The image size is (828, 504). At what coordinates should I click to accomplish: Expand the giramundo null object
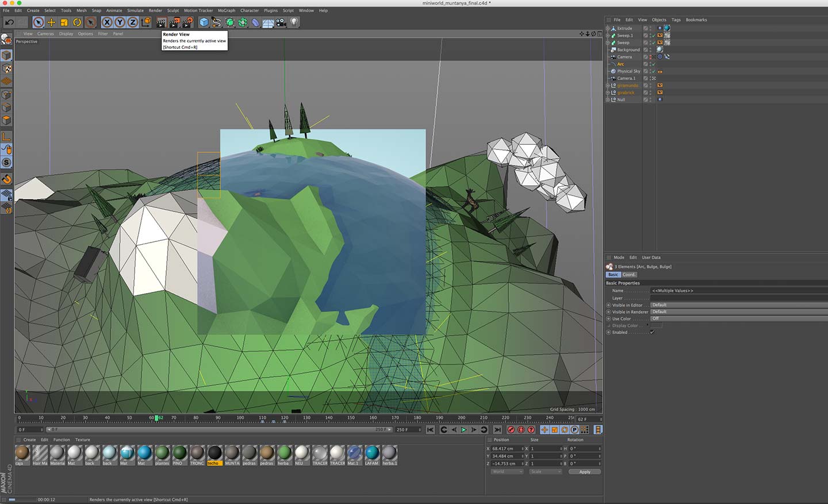click(x=608, y=85)
